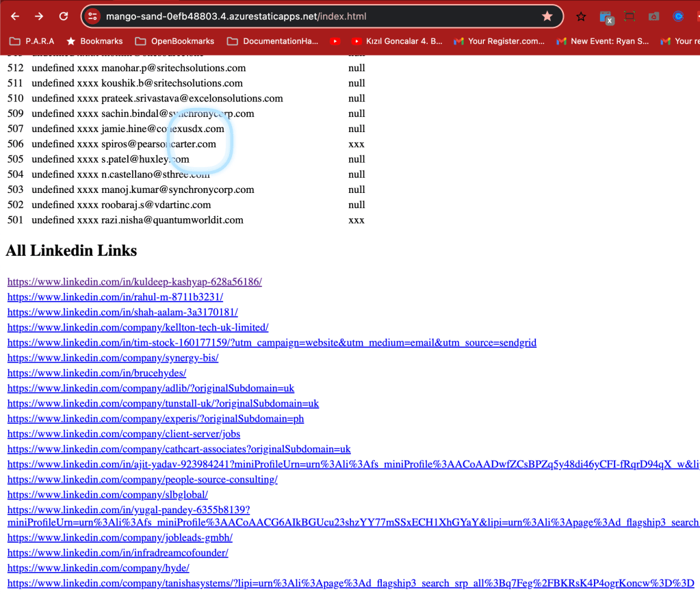Open the cathcart-associates company link
700x594 pixels.
[x=179, y=449]
